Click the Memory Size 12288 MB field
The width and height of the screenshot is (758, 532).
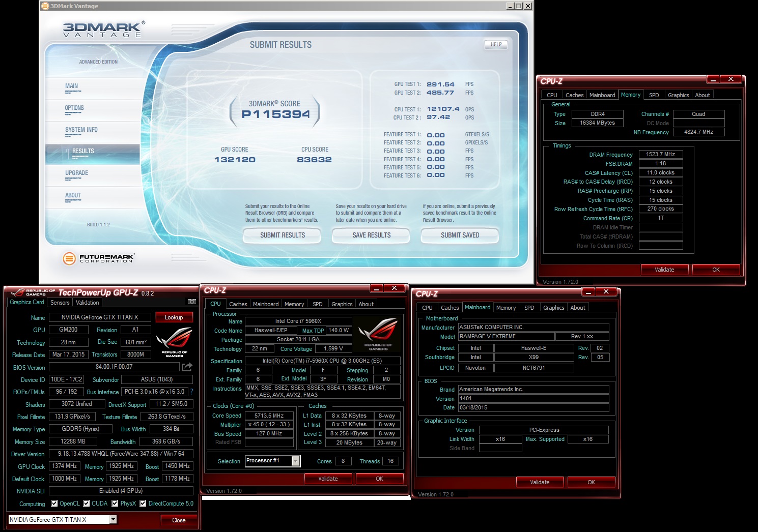coord(73,441)
